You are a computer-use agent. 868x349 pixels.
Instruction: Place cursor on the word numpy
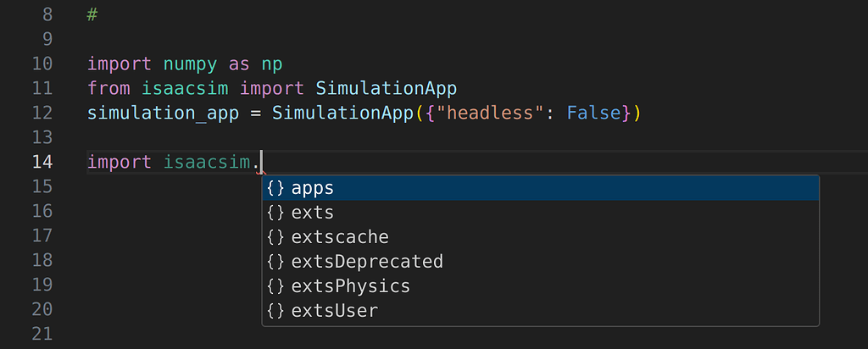(x=190, y=64)
